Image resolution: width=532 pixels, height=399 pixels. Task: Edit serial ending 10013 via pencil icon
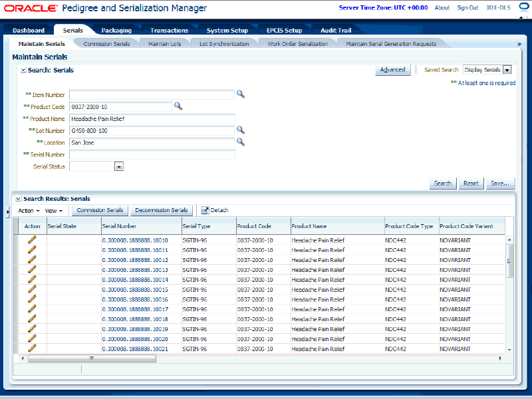[x=32, y=269]
